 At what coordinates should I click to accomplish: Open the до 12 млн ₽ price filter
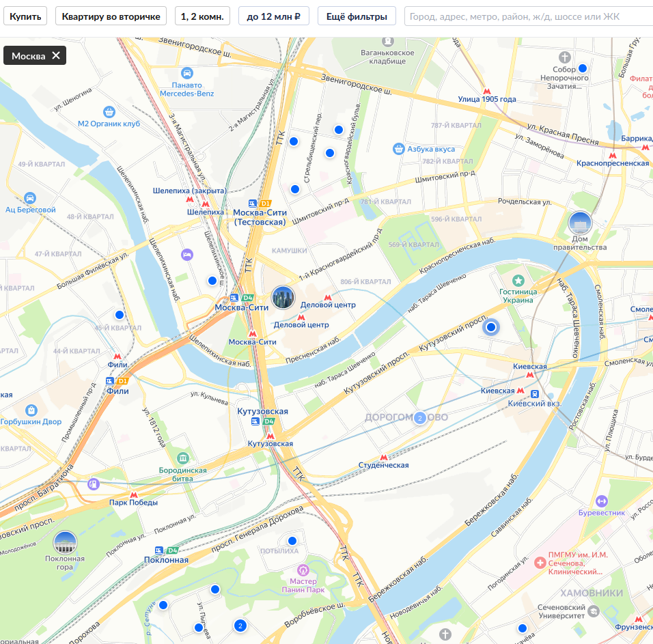[x=274, y=16]
